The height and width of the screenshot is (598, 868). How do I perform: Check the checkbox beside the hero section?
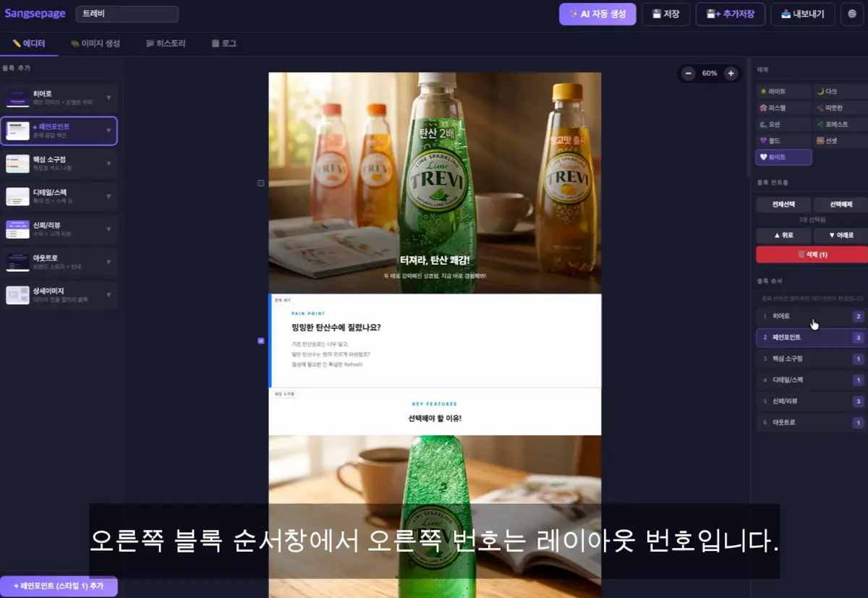pyautogui.click(x=260, y=183)
